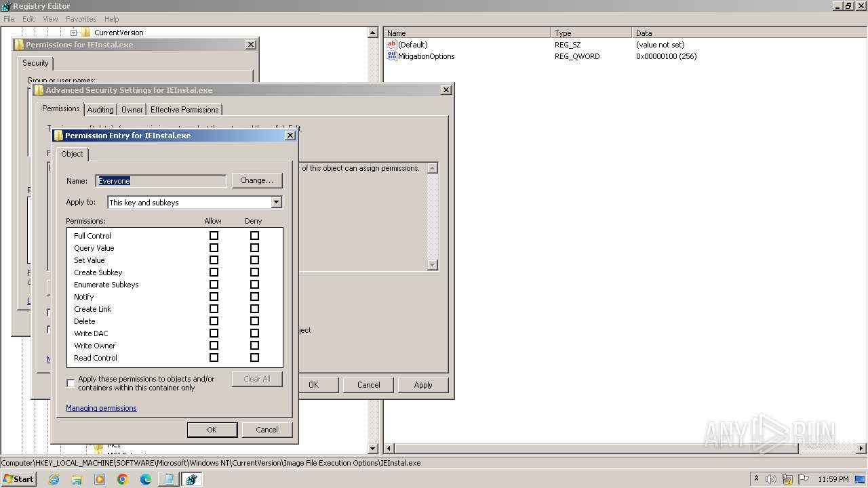The width and height of the screenshot is (868, 488).
Task: Click the Registry Editor title bar icon
Action: [x=6, y=6]
